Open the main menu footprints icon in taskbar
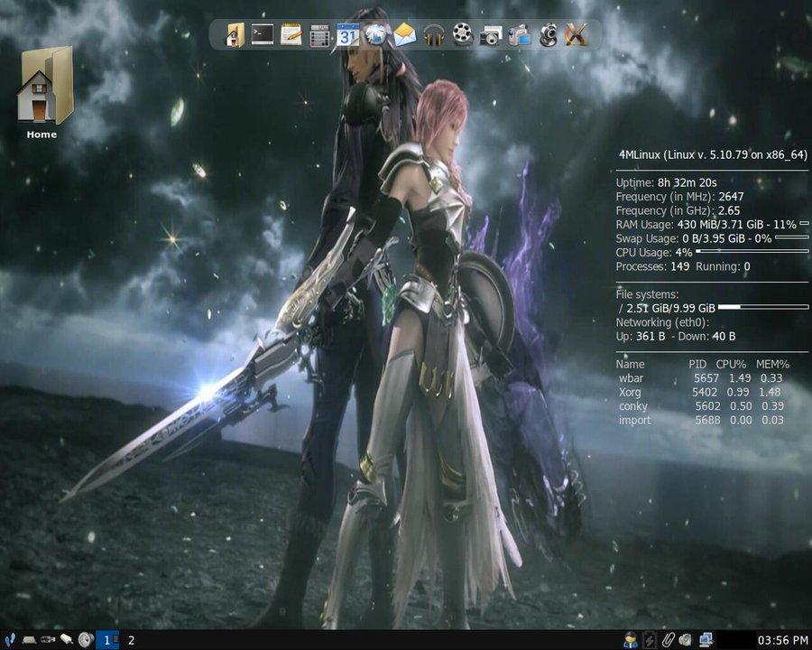The width and height of the screenshot is (812, 650). click(9, 640)
